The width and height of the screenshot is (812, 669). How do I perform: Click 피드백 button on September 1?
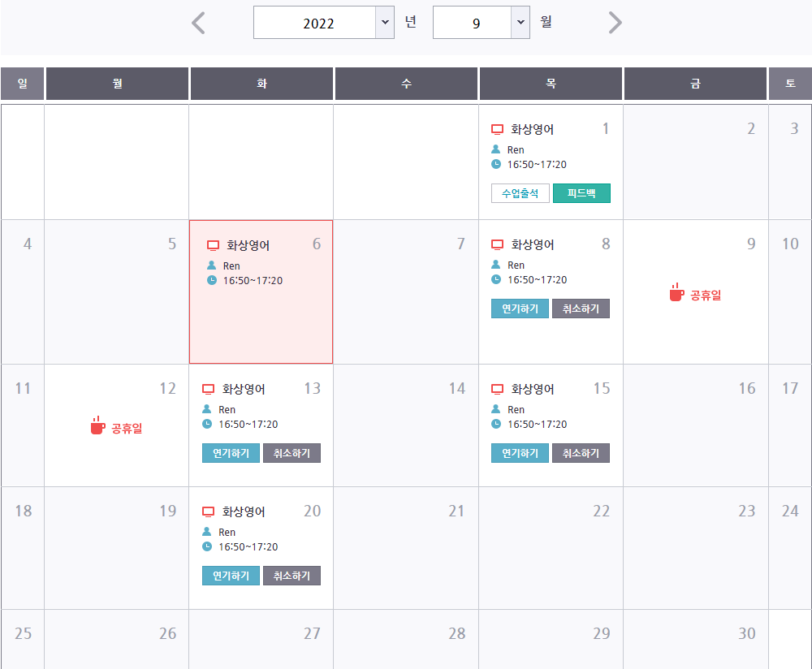click(581, 193)
